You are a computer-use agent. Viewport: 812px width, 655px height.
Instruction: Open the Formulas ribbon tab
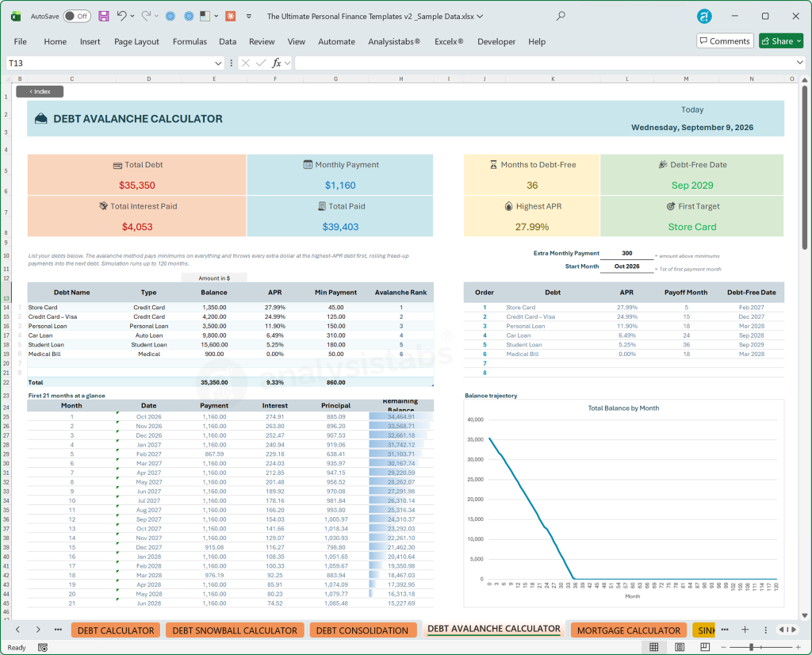pos(190,41)
